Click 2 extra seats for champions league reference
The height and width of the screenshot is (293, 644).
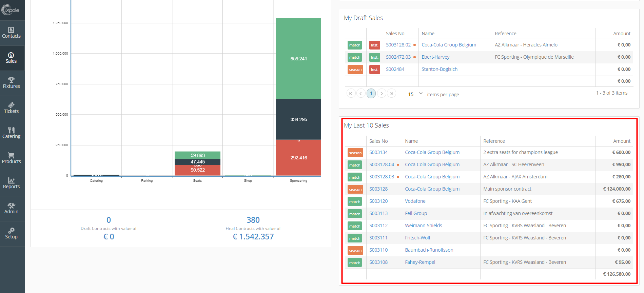click(x=520, y=152)
